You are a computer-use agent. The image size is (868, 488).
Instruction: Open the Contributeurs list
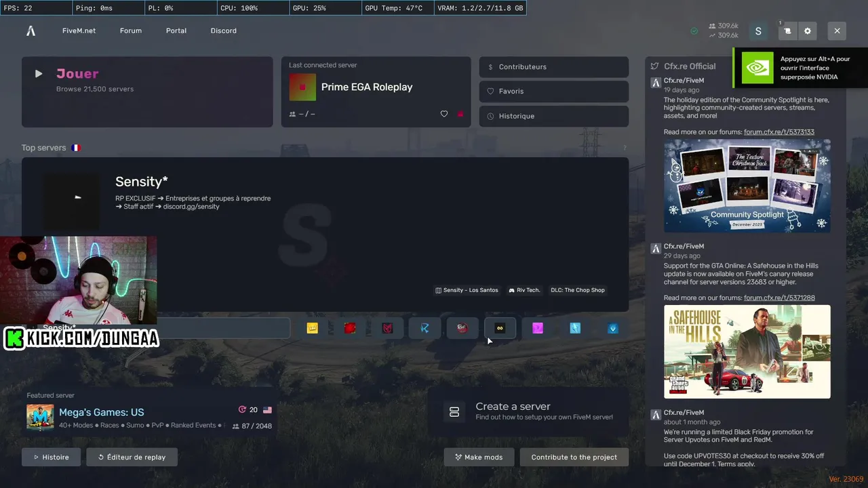554,67
